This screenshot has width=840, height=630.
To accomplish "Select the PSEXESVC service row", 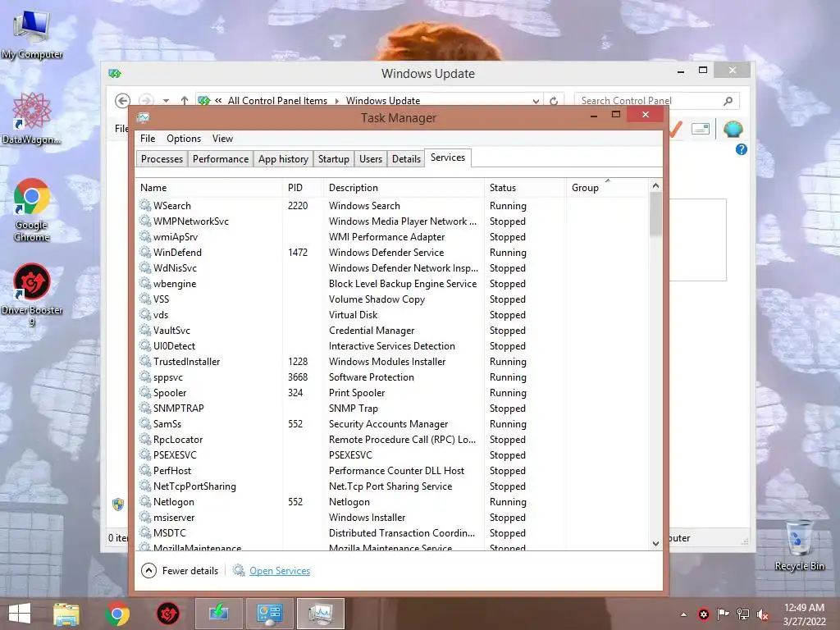I will coord(392,454).
